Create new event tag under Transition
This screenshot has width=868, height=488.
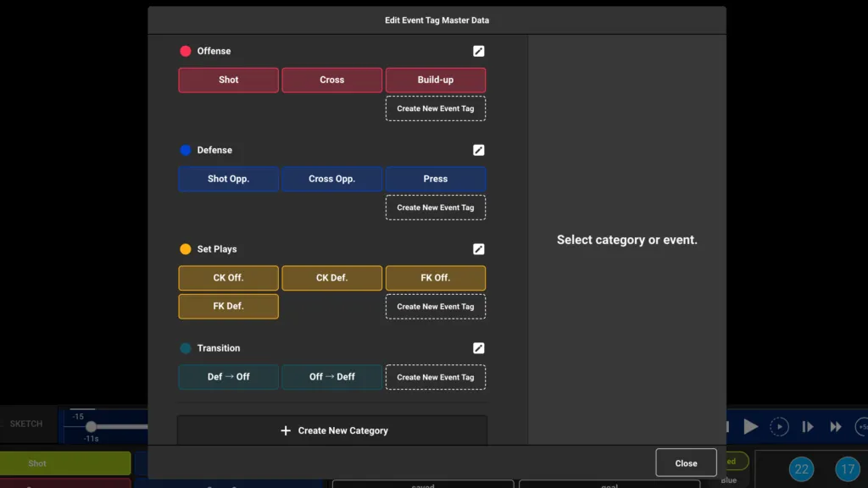(x=436, y=377)
